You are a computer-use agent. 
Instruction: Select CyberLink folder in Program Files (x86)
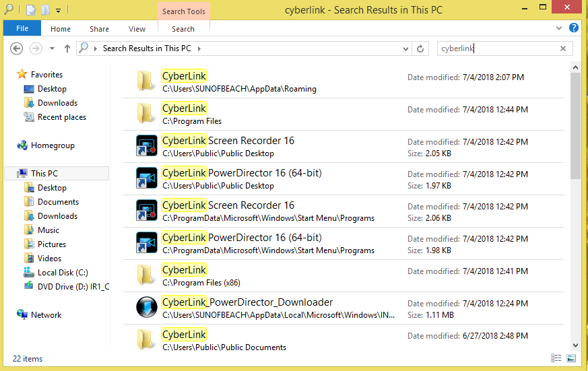343,276
